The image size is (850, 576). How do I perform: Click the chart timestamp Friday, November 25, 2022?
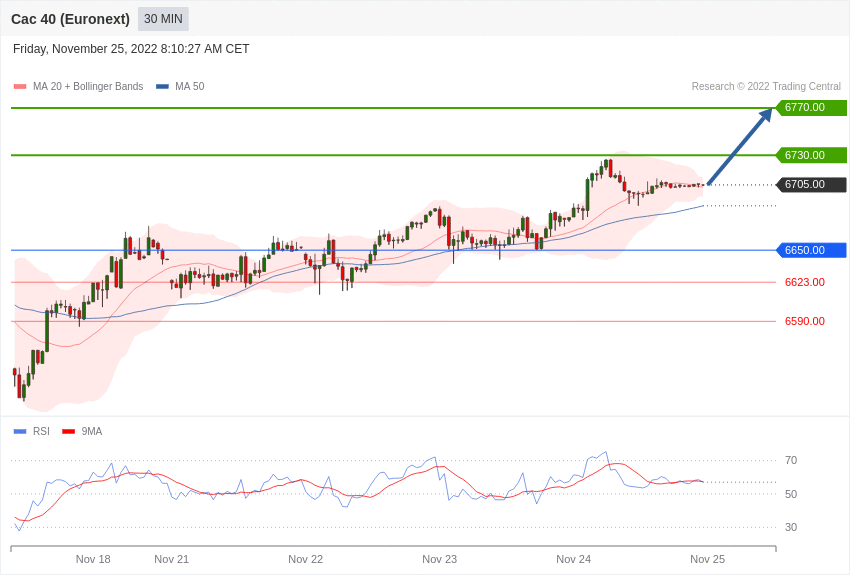coord(131,49)
